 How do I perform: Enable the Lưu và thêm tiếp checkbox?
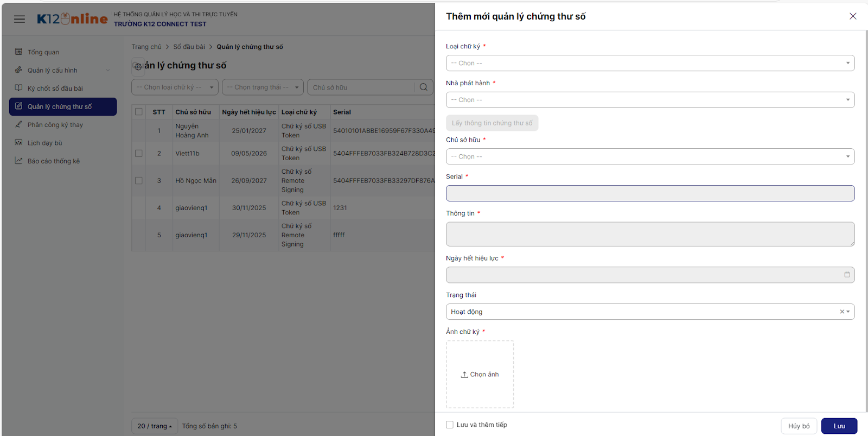(x=450, y=425)
